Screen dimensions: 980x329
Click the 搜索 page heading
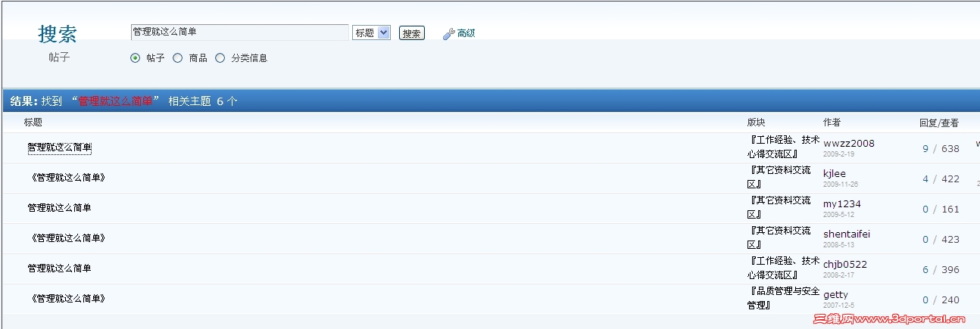tap(58, 33)
